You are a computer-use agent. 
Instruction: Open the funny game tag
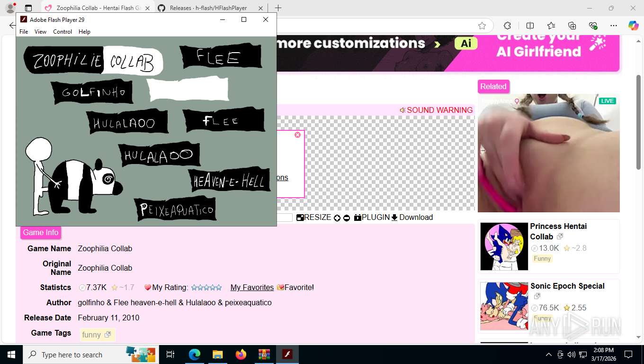click(97, 335)
